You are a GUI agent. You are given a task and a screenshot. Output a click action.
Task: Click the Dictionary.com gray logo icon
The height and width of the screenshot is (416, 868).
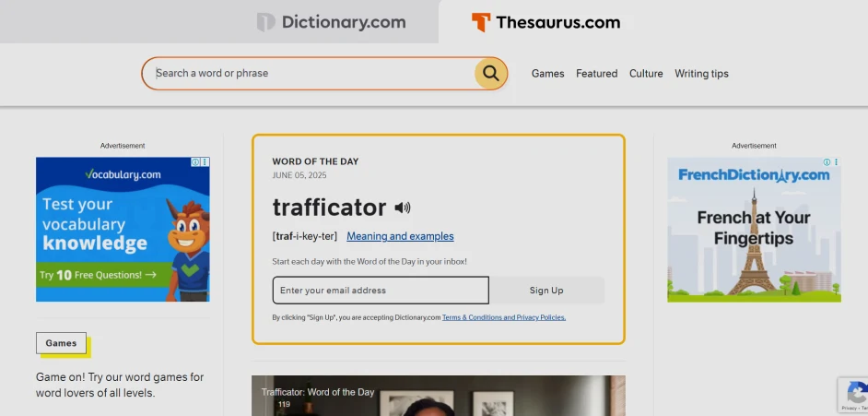[265, 22]
